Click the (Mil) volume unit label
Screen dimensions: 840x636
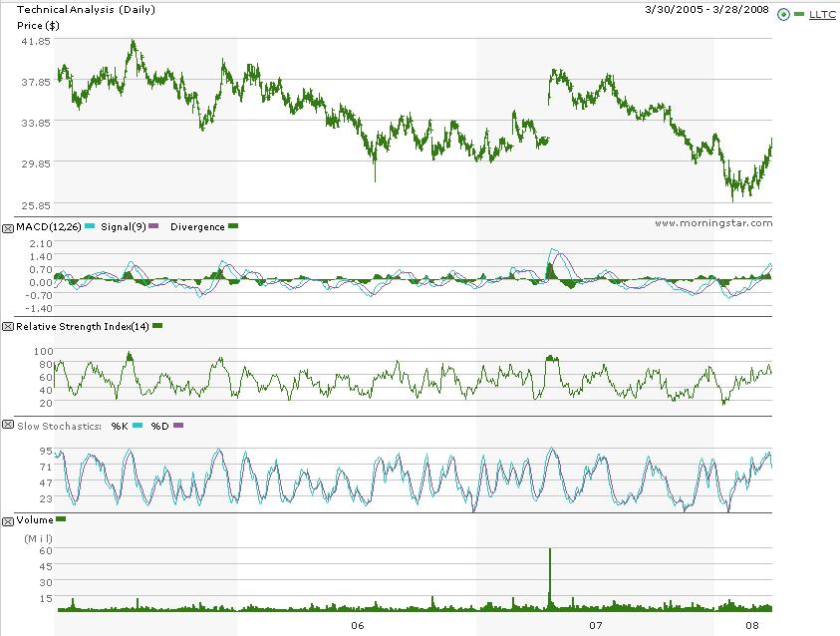[39, 538]
